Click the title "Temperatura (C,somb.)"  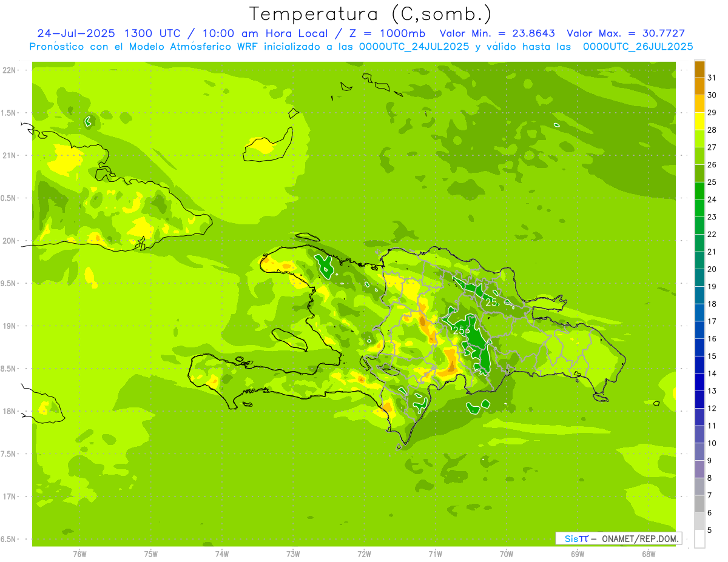pyautogui.click(x=370, y=14)
